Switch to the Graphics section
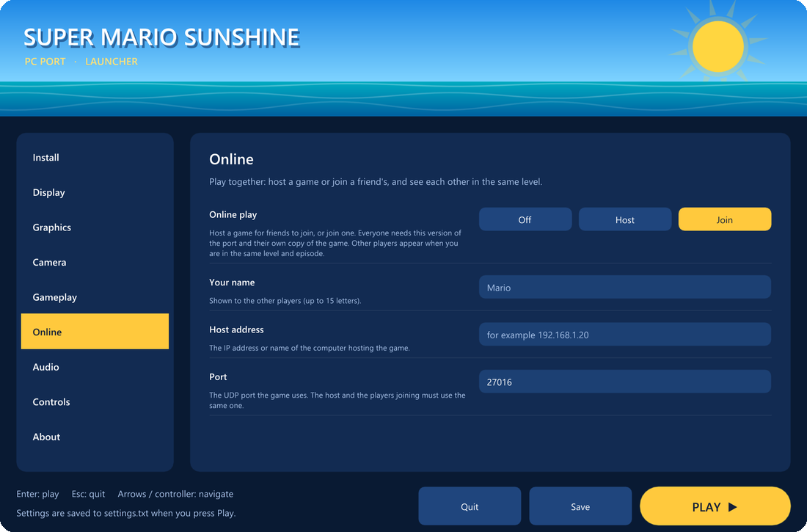 tap(95, 227)
